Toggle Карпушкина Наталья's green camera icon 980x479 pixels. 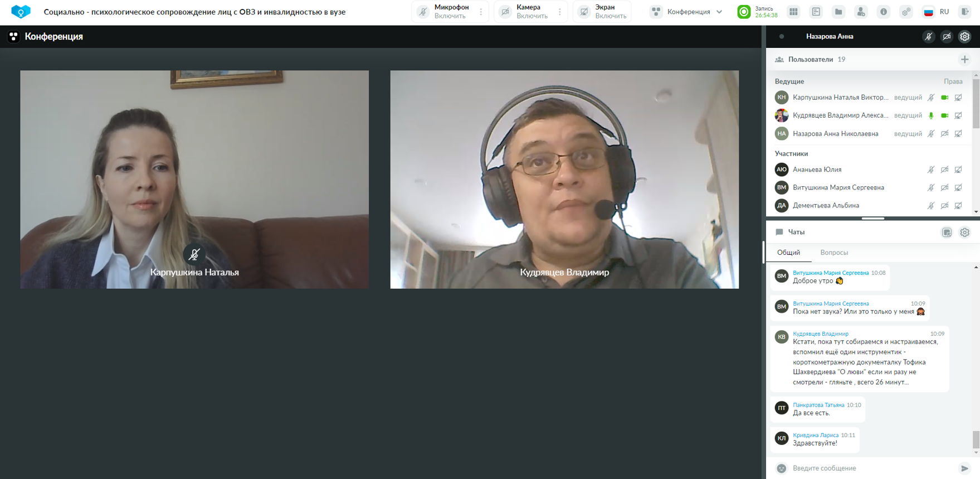pos(944,98)
